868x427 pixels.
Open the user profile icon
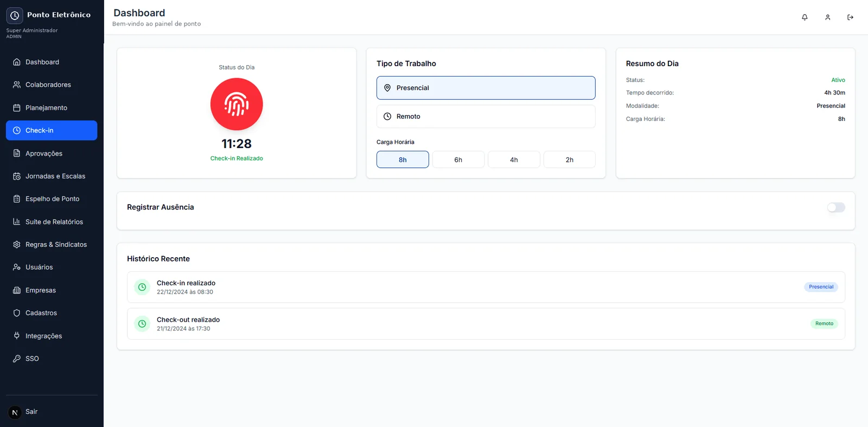pyautogui.click(x=827, y=17)
